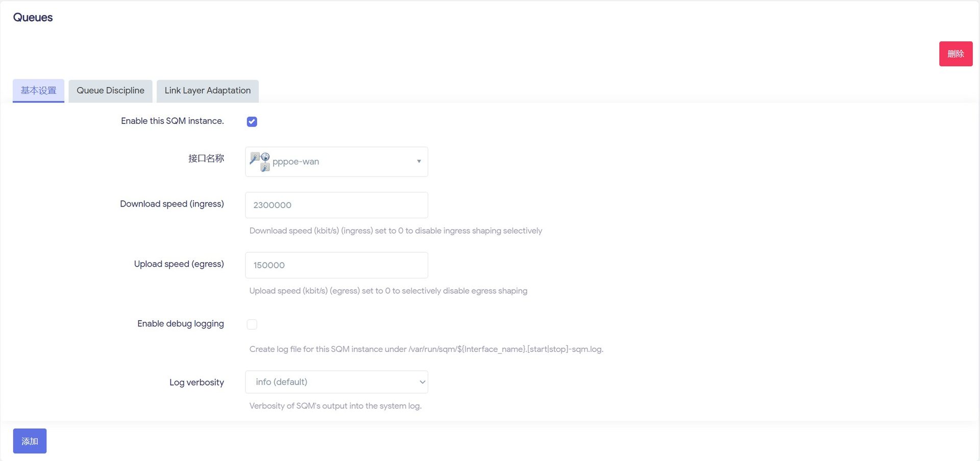Click the pppoe-wan interface network icon
The height and width of the screenshot is (461, 980).
[260, 162]
